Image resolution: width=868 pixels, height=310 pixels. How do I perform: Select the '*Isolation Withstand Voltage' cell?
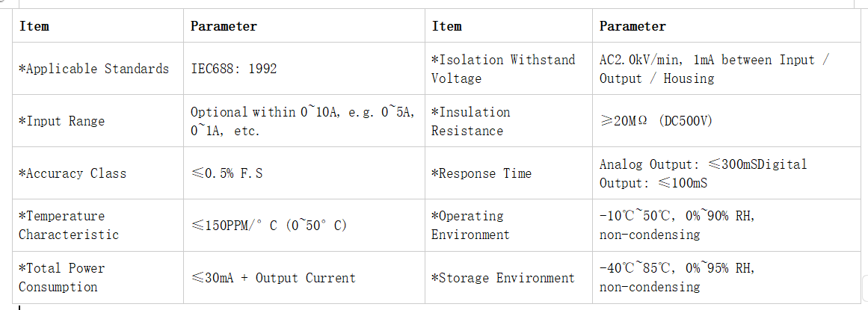508,69
